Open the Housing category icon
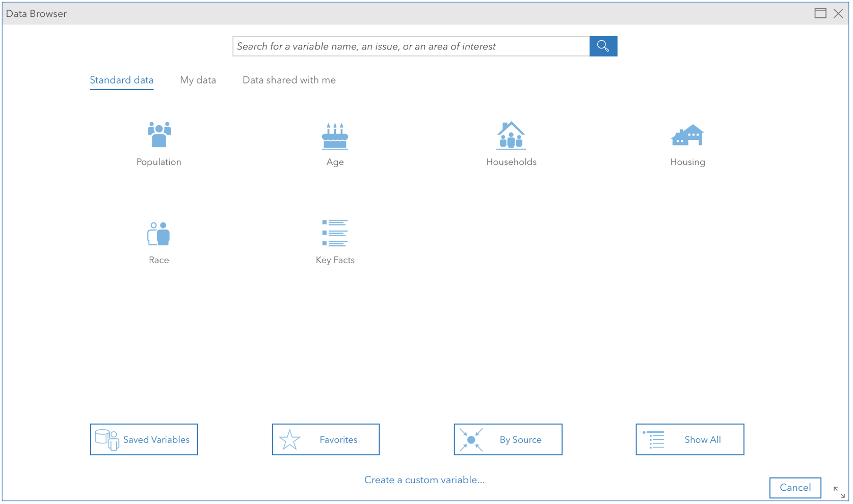This screenshot has height=504, width=853. 687,135
